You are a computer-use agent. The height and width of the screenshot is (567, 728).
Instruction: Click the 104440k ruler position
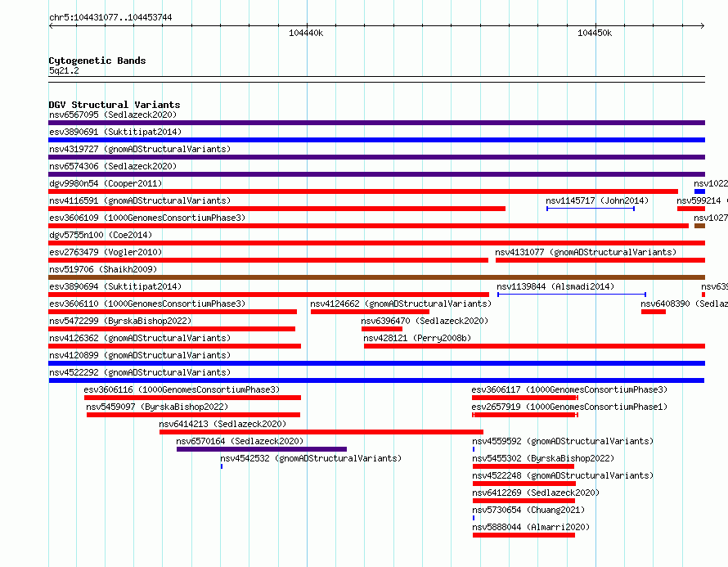pyautogui.click(x=306, y=33)
